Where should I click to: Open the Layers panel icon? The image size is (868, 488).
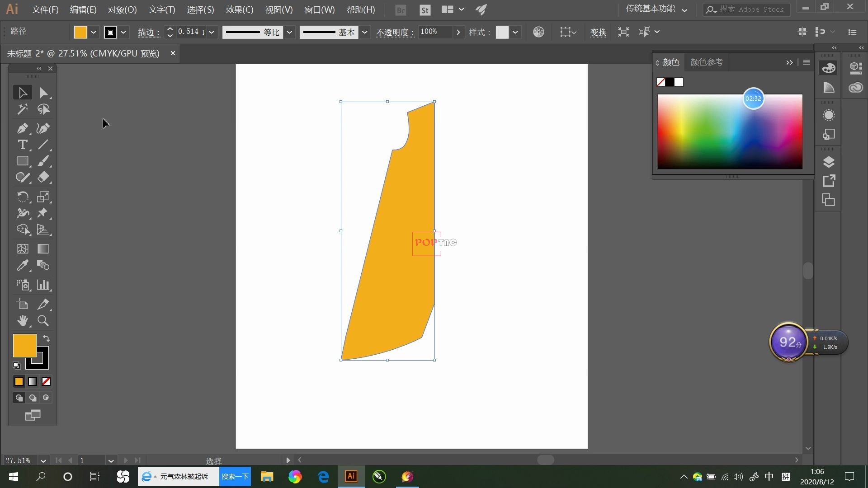828,162
